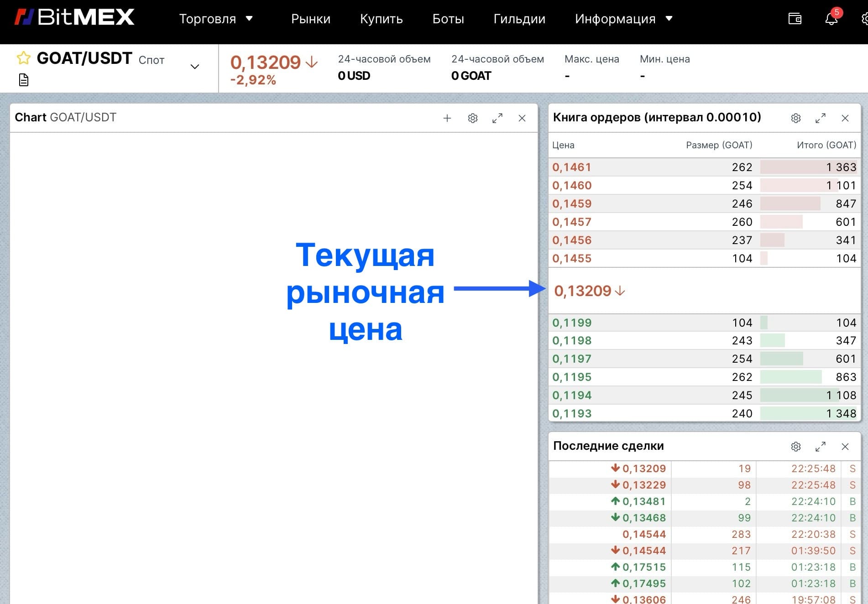
Task: Click the -2,92% price change
Action: (x=253, y=80)
